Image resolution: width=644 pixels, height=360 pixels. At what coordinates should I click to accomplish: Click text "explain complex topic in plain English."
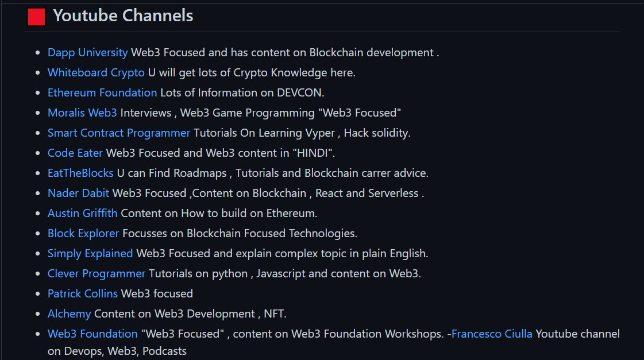[332, 254]
